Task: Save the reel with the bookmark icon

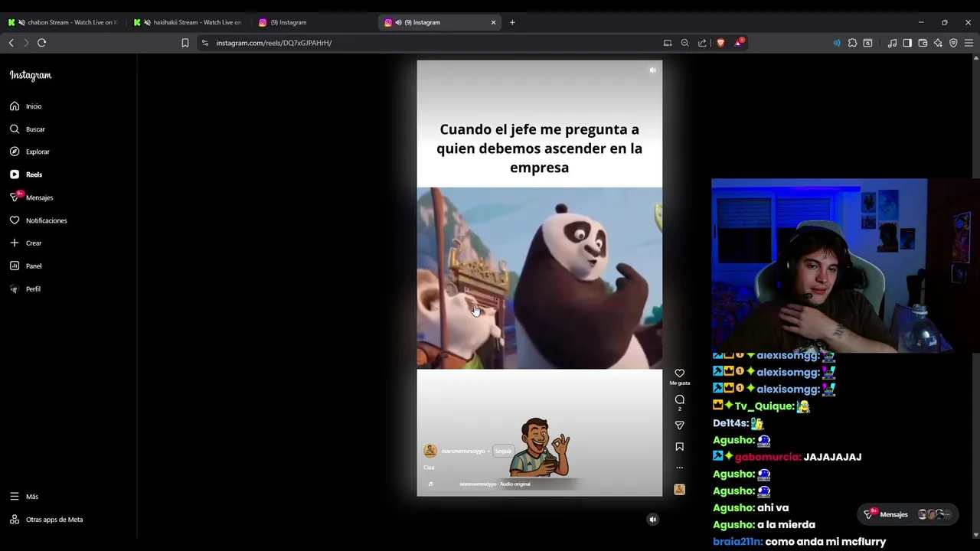Action: (679, 447)
